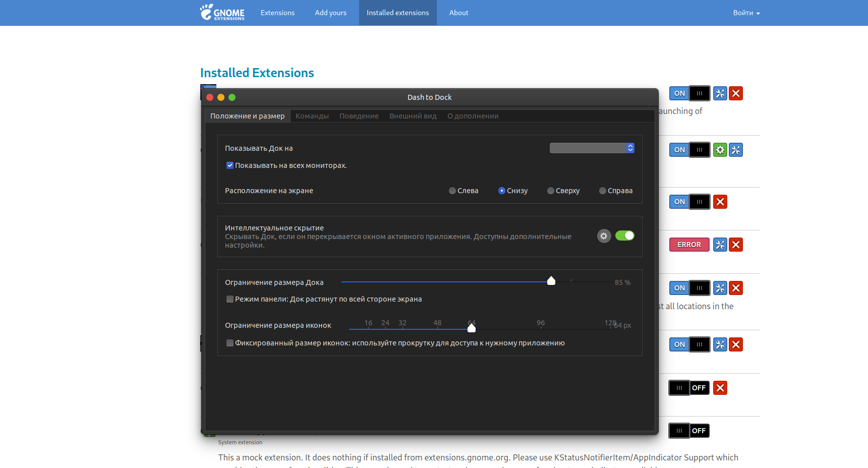Viewport: 868px width, 468px height.
Task: Toggle ON switch in row directly above ERROR
Action: coord(689,202)
